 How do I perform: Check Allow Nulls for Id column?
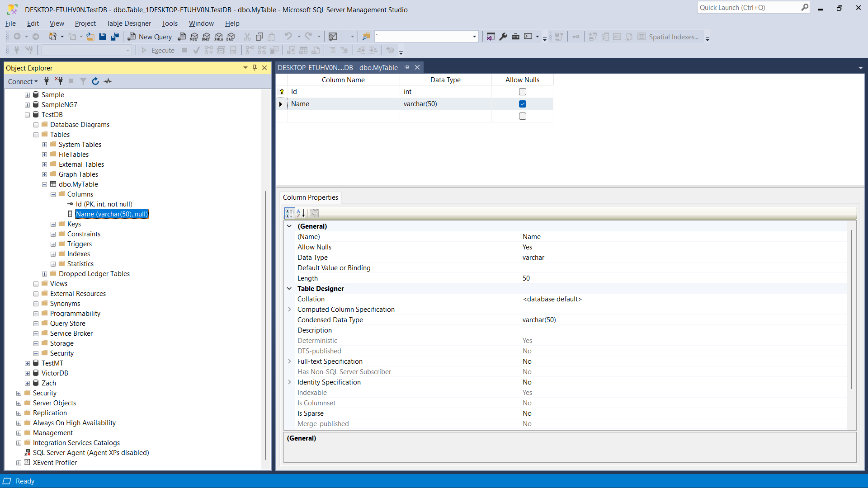pyautogui.click(x=523, y=92)
